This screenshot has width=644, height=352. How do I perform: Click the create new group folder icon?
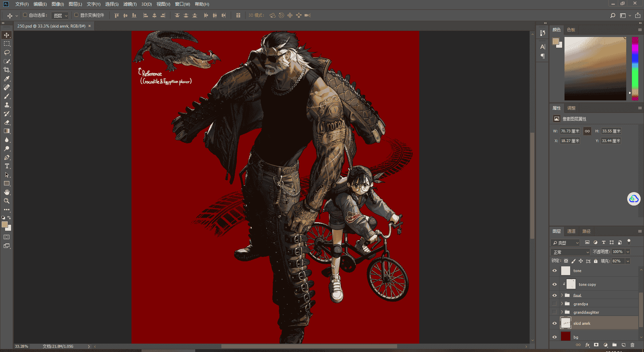[614, 345]
